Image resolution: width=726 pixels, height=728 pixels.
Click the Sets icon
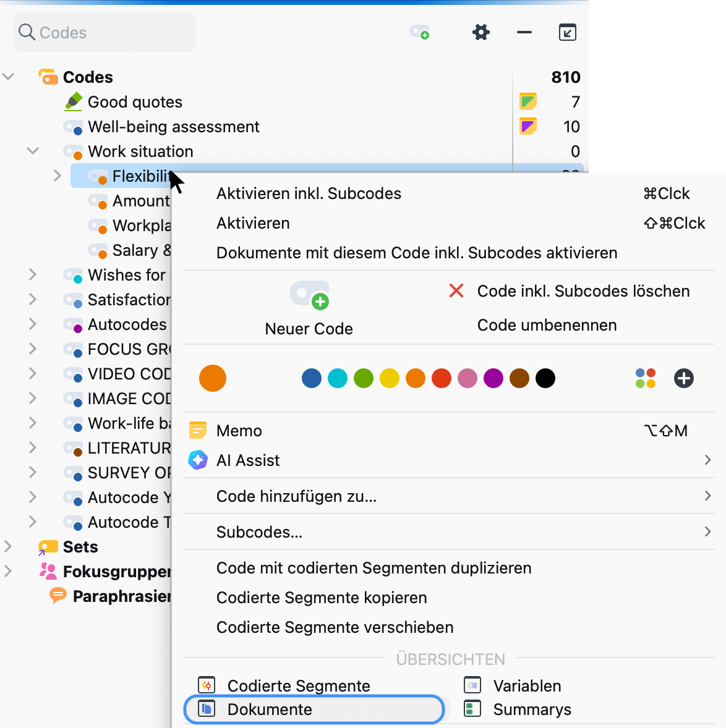[x=48, y=547]
